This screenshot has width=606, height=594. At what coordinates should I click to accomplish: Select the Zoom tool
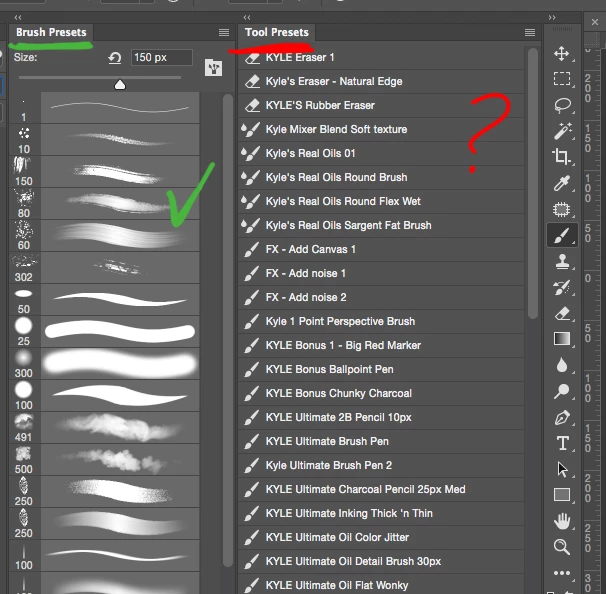pyautogui.click(x=562, y=547)
